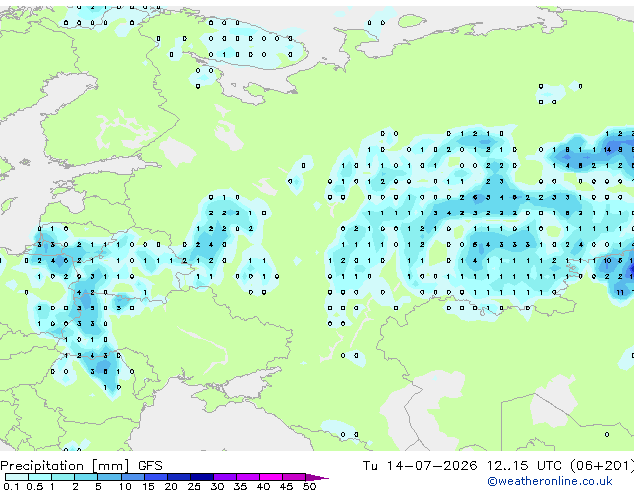Click the '10' precipitation value on the map

607,260
